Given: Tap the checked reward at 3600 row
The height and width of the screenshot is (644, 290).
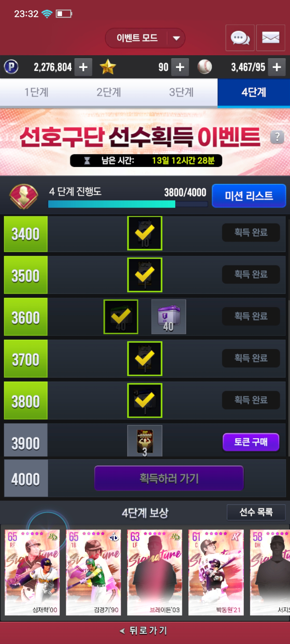Looking at the screenshot, I should tap(121, 317).
